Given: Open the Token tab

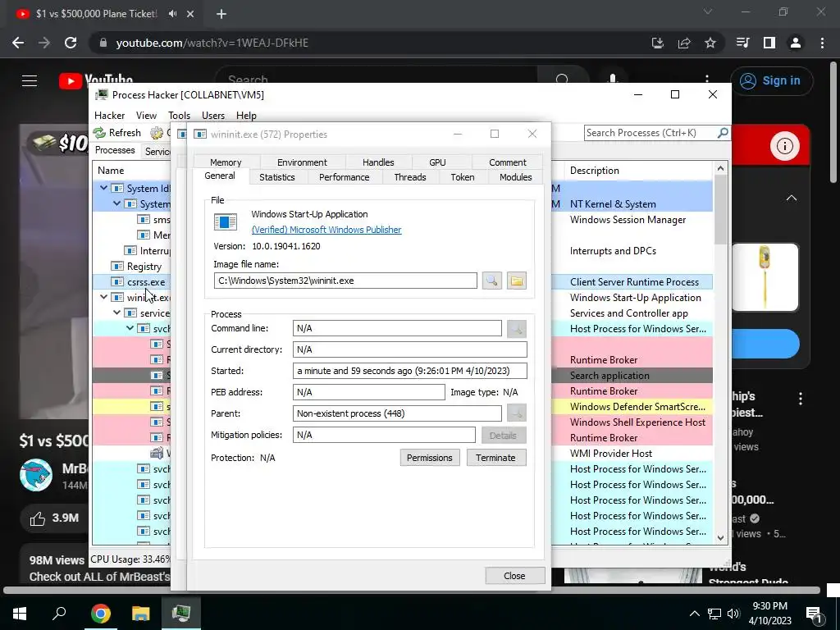Looking at the screenshot, I should click(x=463, y=177).
